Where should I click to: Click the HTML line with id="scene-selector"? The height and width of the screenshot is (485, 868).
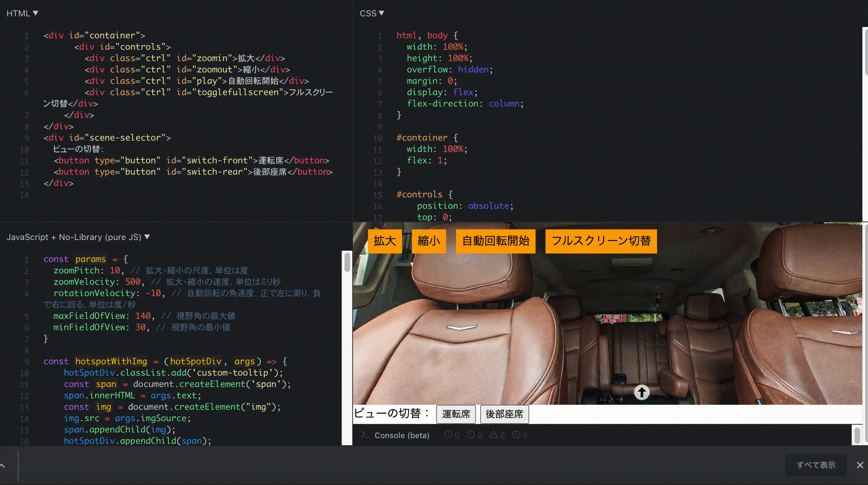point(107,137)
